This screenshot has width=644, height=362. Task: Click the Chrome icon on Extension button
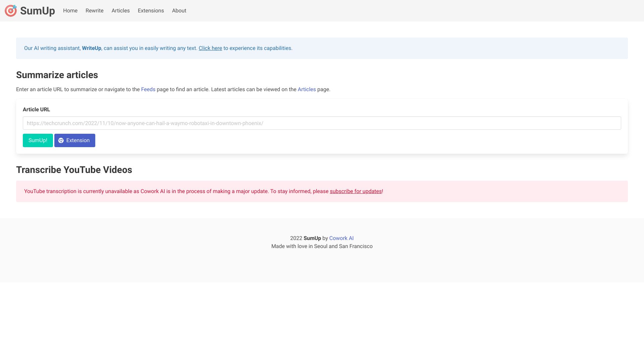click(61, 140)
